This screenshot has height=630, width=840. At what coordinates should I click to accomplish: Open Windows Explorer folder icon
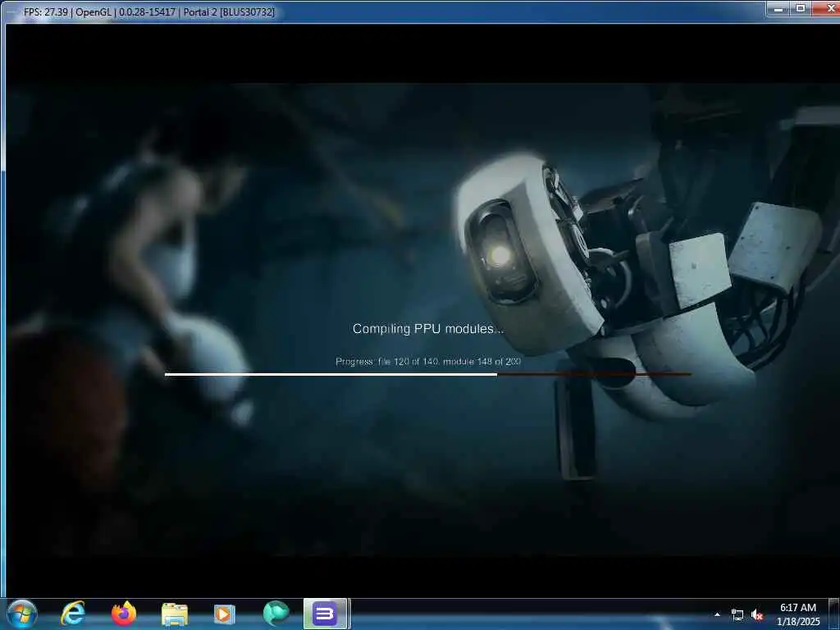[175, 614]
